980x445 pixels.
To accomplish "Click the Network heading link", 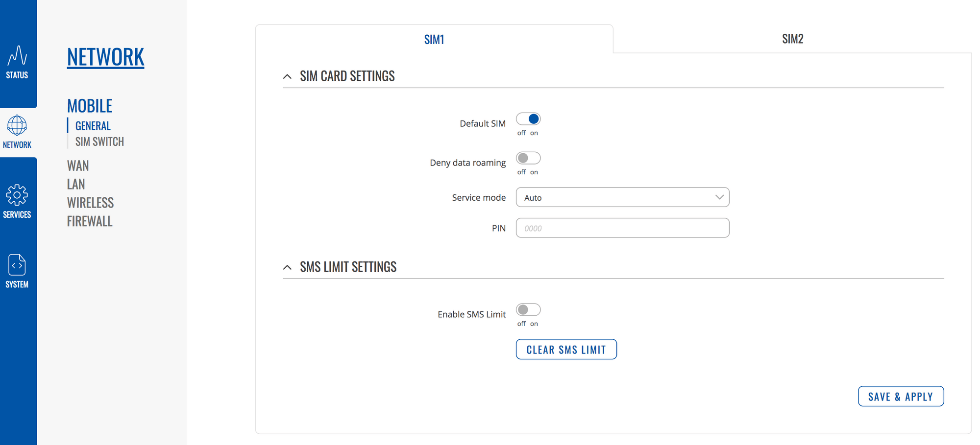I will (105, 57).
